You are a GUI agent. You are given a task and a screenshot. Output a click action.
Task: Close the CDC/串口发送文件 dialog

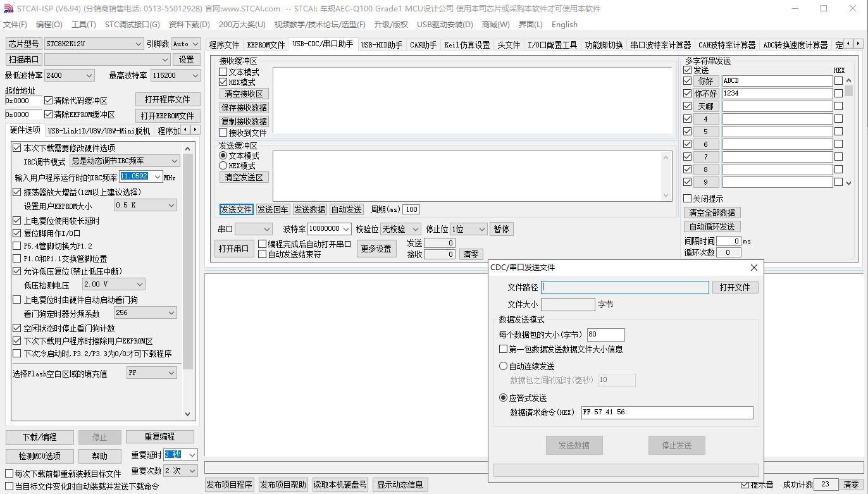pos(753,268)
